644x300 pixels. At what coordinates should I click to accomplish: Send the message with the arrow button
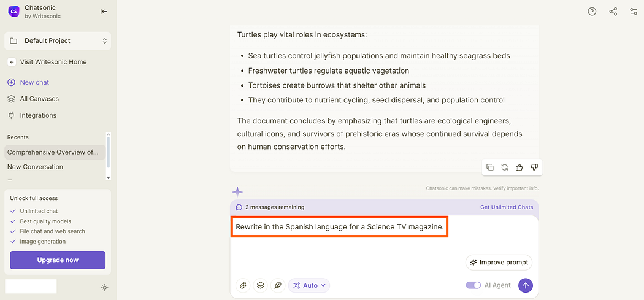tap(526, 285)
